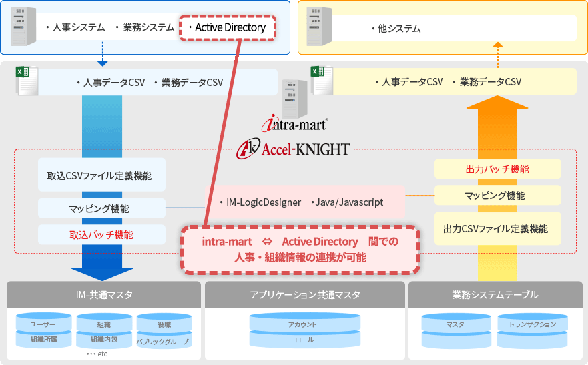Click 業務データCSV in the blue bar
This screenshot has width=588, height=365.
coord(192,82)
